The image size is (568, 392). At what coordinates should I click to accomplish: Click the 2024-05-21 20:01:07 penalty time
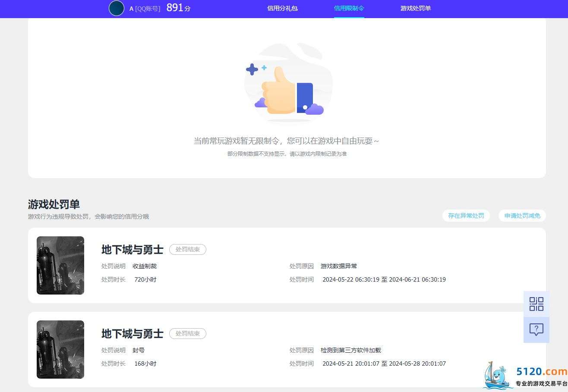click(384, 364)
